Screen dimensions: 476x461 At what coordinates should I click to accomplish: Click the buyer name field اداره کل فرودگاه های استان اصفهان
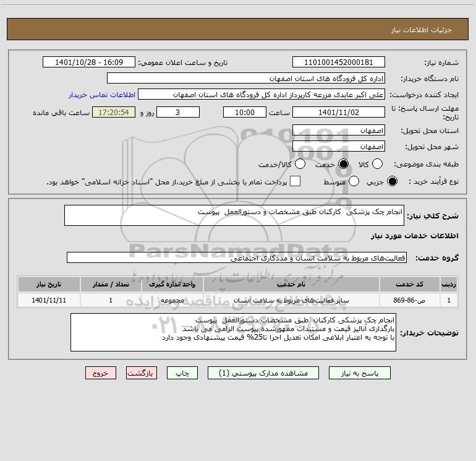point(246,79)
